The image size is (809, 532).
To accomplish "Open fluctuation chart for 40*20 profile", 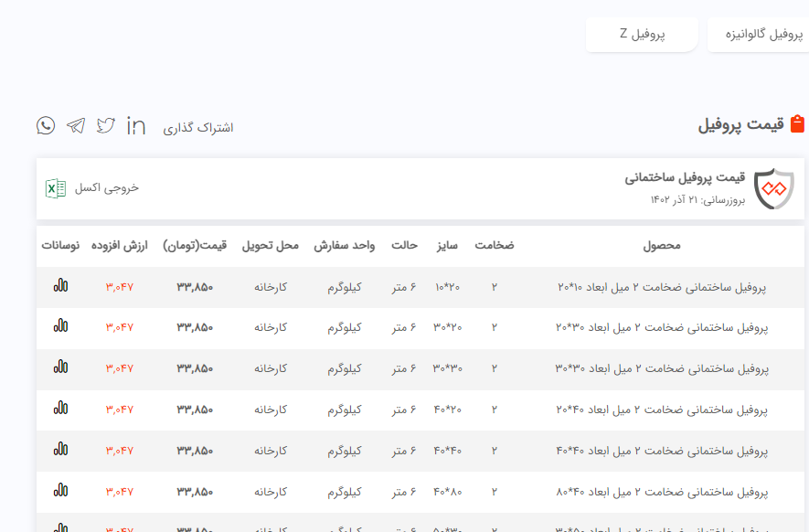I will click(x=60, y=409).
